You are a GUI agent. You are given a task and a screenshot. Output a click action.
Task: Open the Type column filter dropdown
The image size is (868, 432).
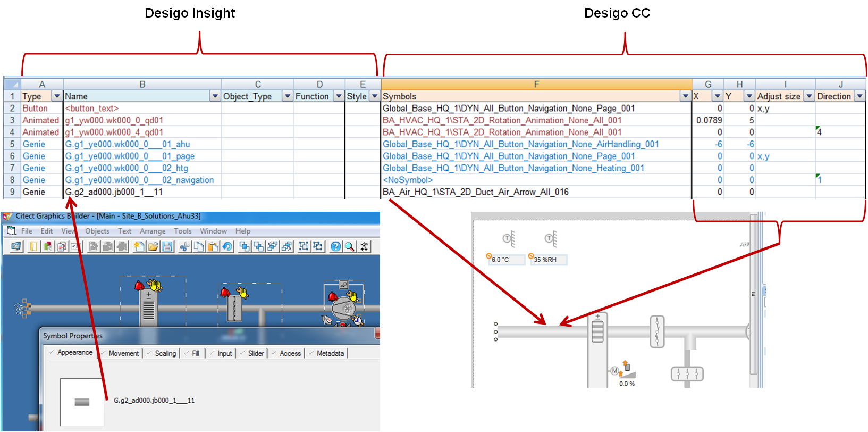coord(57,96)
